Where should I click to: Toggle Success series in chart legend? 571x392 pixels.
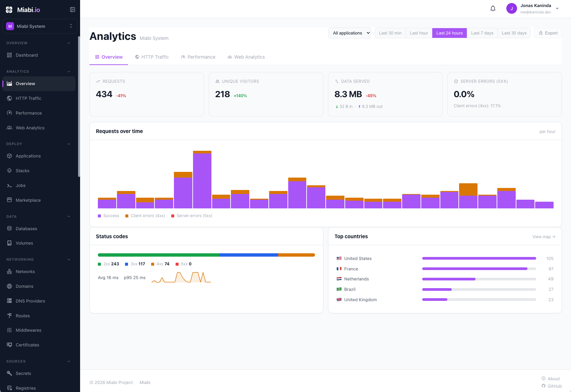pos(109,216)
